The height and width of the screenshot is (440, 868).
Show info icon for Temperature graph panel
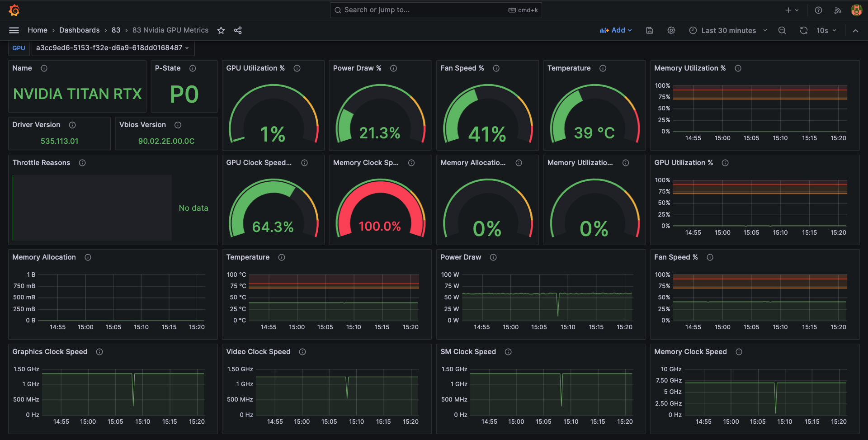(x=282, y=257)
